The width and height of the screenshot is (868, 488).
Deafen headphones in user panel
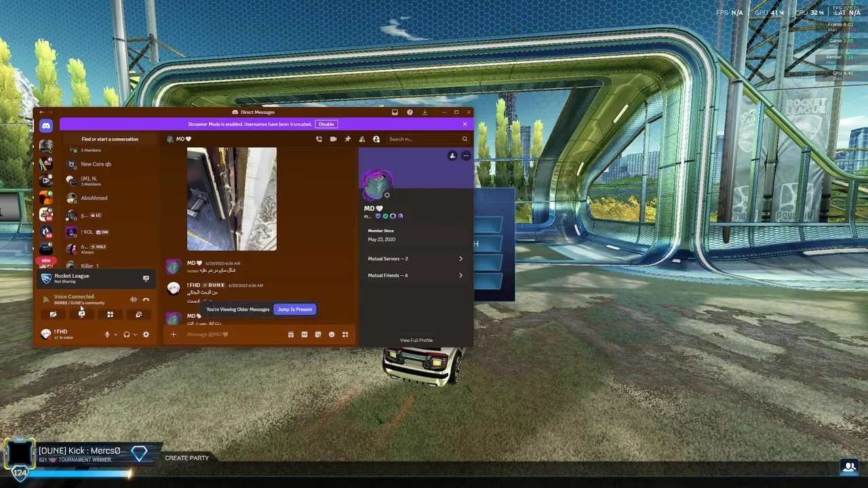126,335
